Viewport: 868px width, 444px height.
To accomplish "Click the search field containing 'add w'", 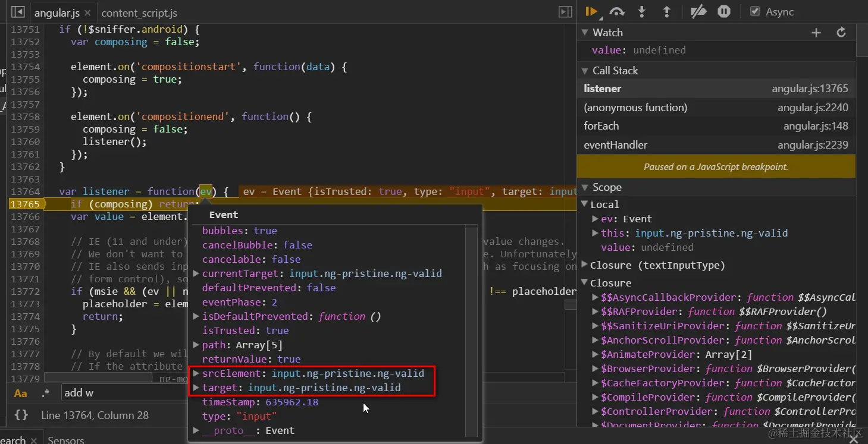I will pos(125,393).
